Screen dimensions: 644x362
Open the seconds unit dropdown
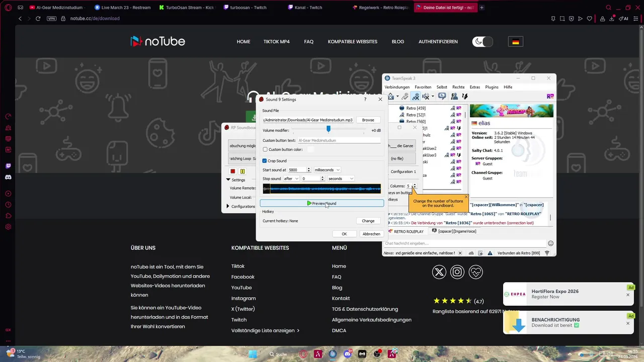pos(341,178)
